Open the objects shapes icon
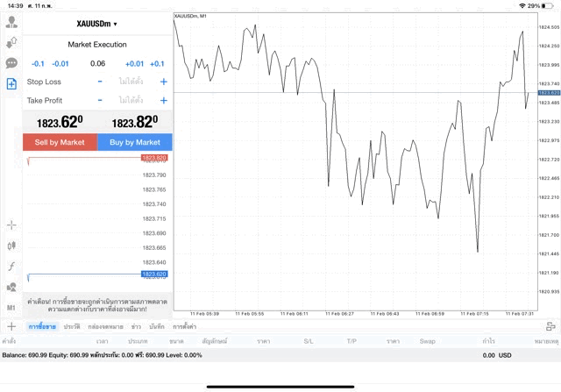Viewport: 561px width, 392px height. coord(11,287)
